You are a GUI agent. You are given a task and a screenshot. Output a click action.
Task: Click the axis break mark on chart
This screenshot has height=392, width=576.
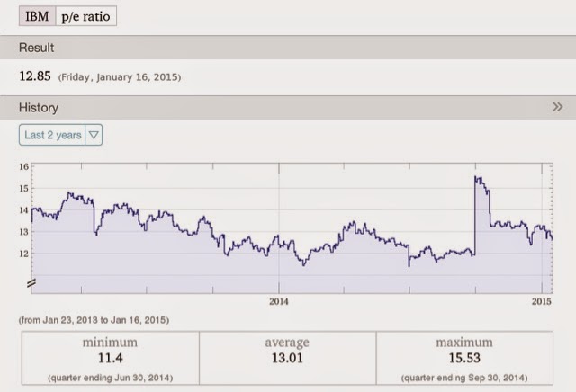tap(31, 283)
